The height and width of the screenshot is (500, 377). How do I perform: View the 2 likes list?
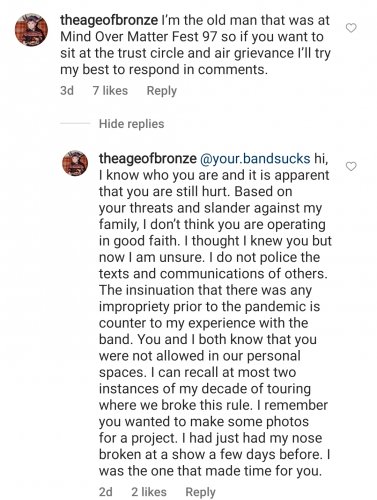coord(149,492)
